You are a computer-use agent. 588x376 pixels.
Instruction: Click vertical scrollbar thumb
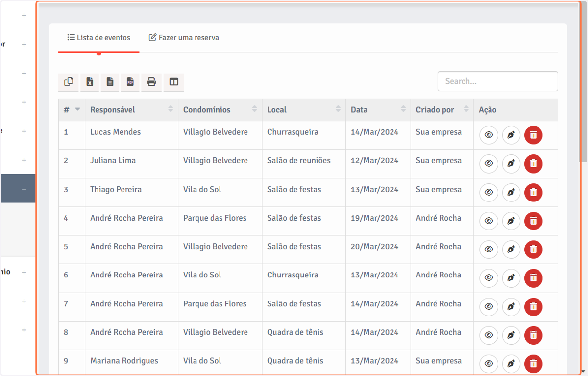(x=583, y=82)
